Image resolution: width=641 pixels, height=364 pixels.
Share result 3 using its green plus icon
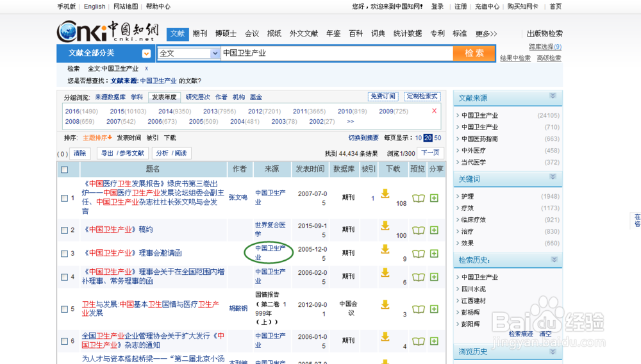434,254
